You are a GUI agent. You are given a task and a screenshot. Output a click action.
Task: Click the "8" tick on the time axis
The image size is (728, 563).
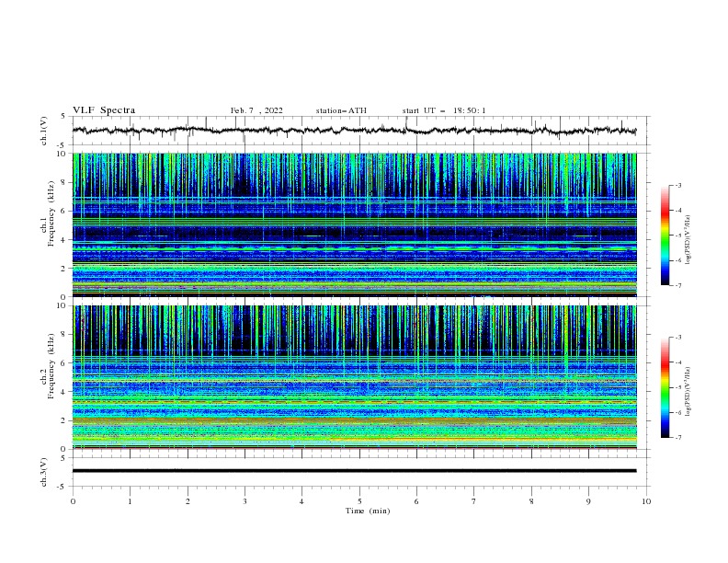(531, 501)
